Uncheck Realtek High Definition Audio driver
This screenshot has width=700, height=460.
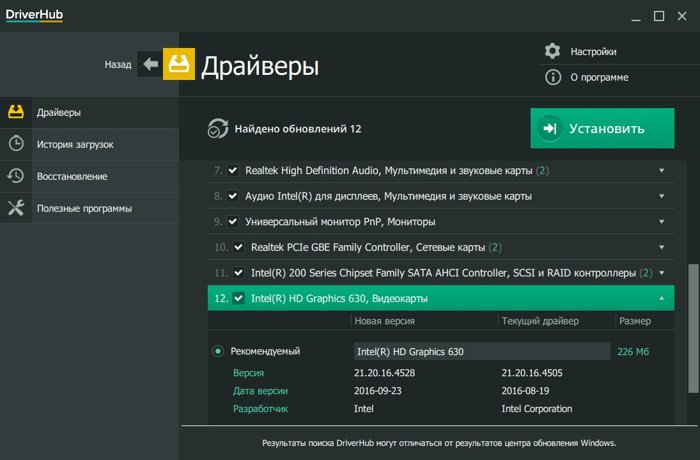(233, 170)
